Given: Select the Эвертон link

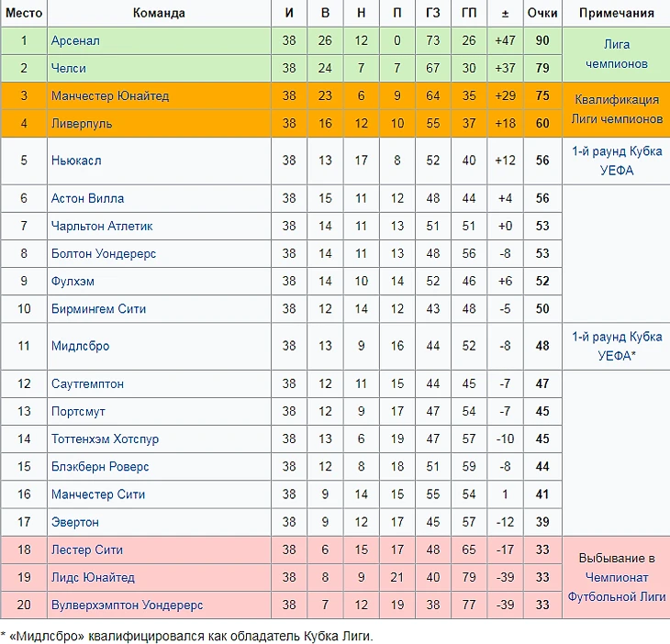Looking at the screenshot, I should (x=75, y=522).
